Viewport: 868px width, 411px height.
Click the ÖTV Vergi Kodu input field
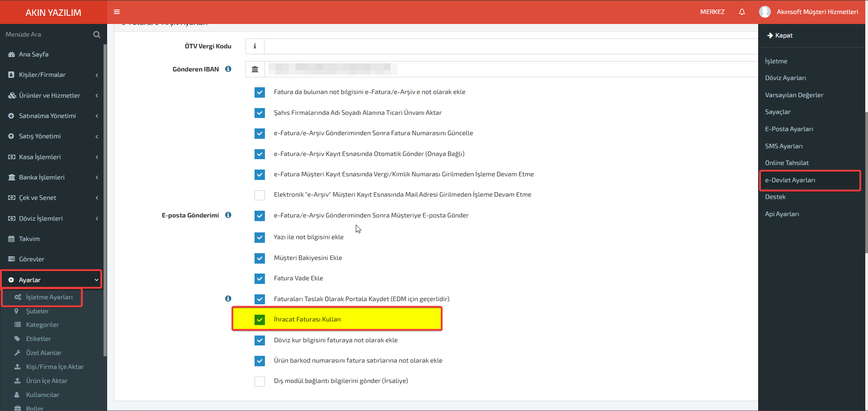pos(511,46)
